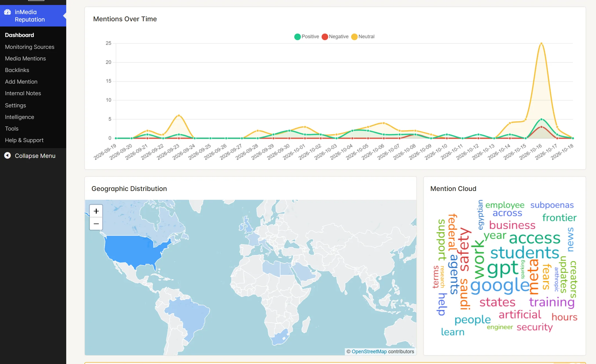Click the positive peak point on 2026-10-16
The image size is (596, 364).
(x=541, y=119)
